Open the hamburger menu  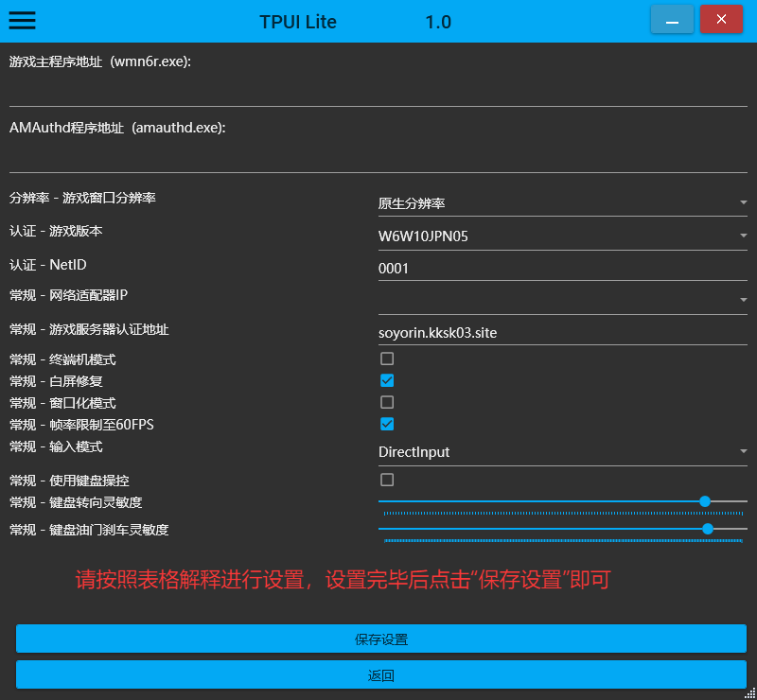(22, 20)
